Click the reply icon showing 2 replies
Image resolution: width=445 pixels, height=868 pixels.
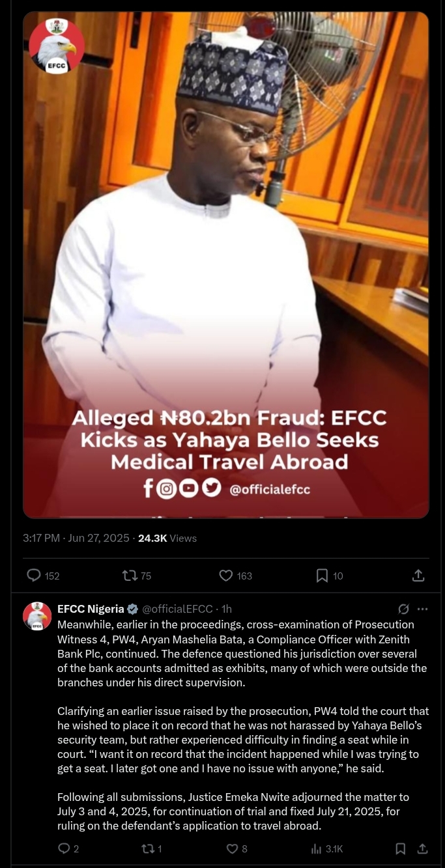point(64,848)
